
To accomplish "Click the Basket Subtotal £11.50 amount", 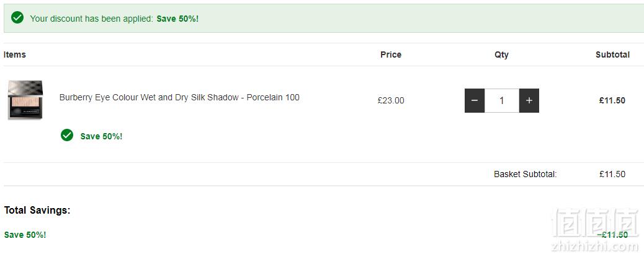I will coord(612,174).
